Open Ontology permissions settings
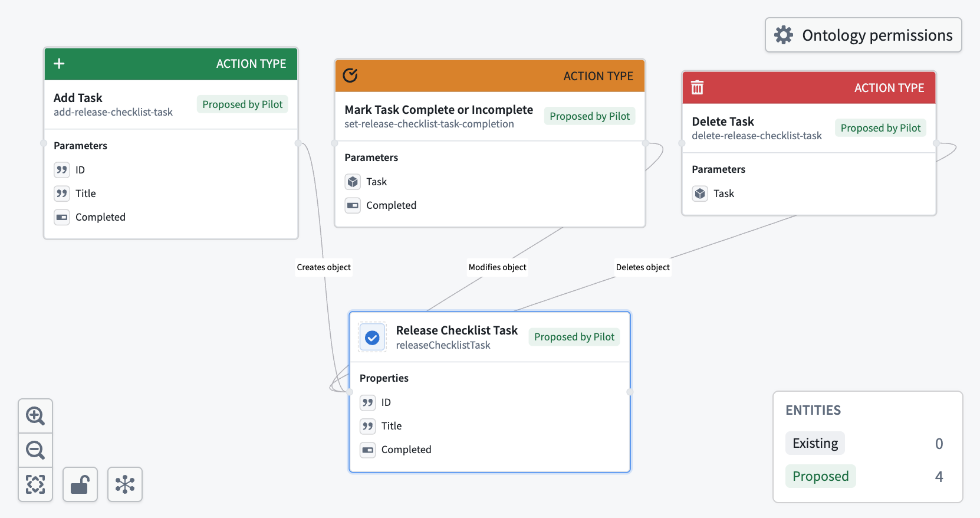The width and height of the screenshot is (980, 518). coord(863,35)
